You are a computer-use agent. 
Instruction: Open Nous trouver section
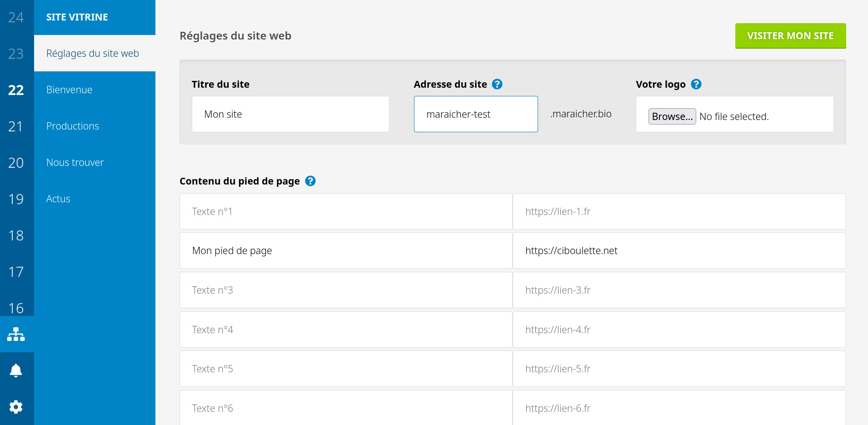[x=75, y=162]
